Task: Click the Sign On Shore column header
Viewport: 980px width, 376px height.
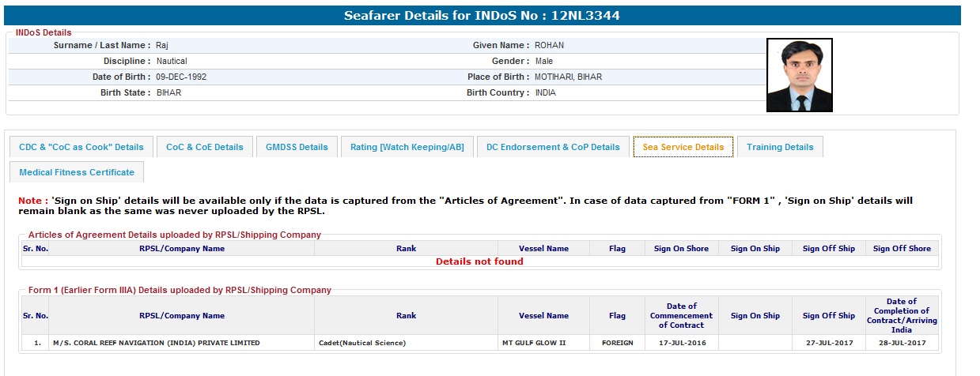Action: pos(681,249)
